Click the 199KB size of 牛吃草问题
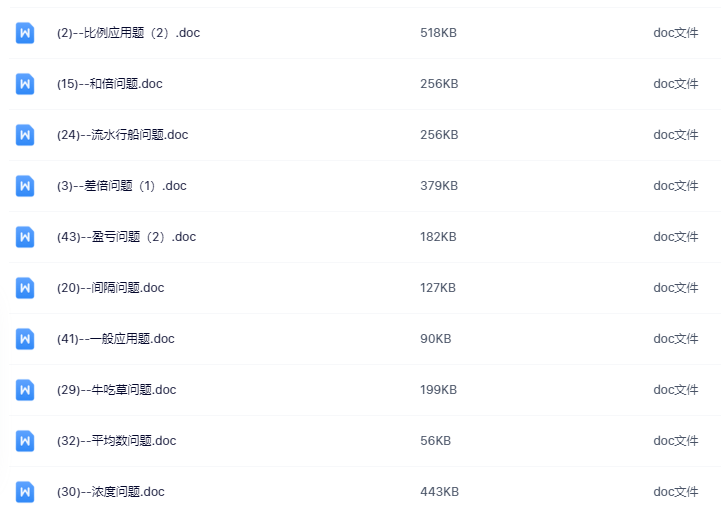721x514 pixels. point(438,390)
